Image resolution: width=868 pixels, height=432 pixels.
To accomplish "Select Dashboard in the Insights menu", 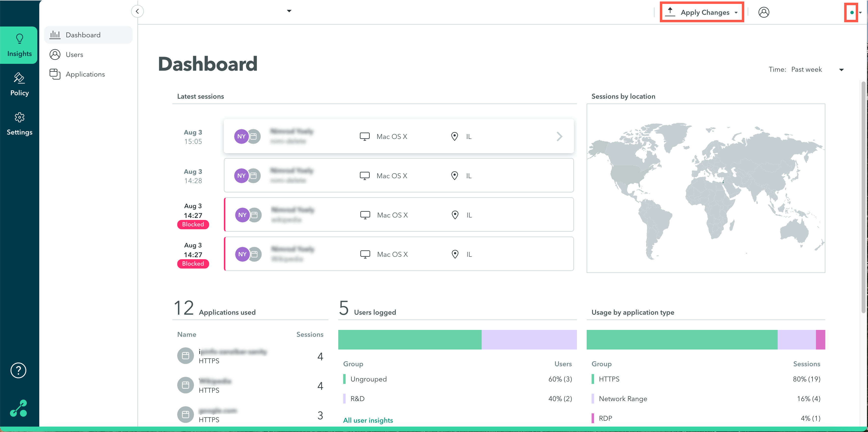I will pos(83,35).
